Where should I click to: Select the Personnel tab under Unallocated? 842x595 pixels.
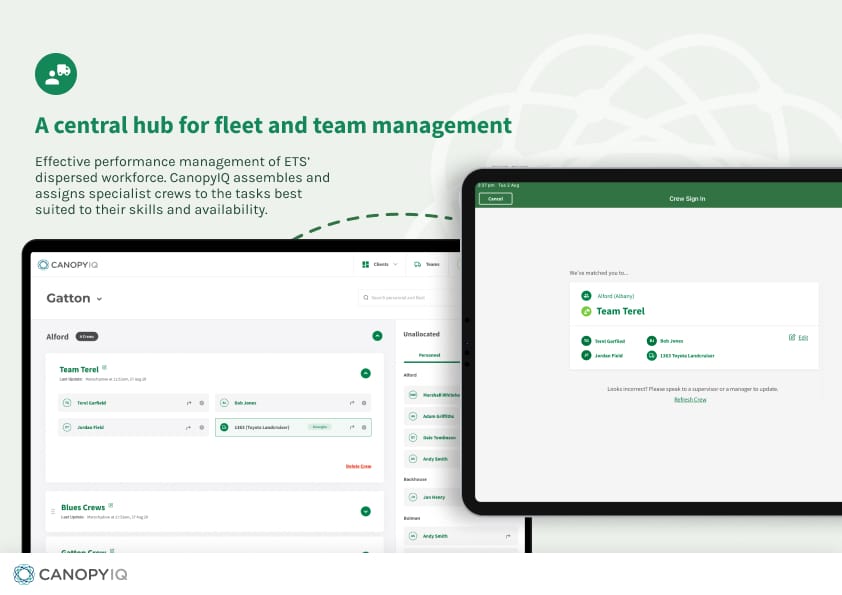pyautogui.click(x=430, y=355)
